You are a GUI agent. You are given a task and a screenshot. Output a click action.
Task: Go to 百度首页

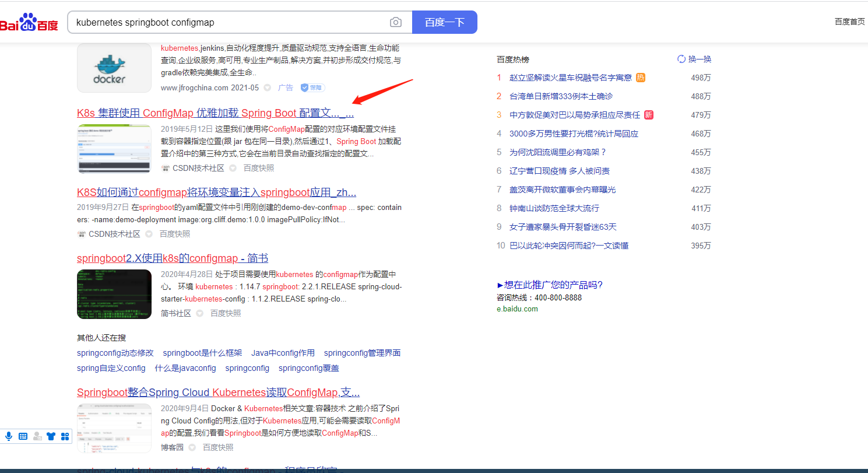849,22
